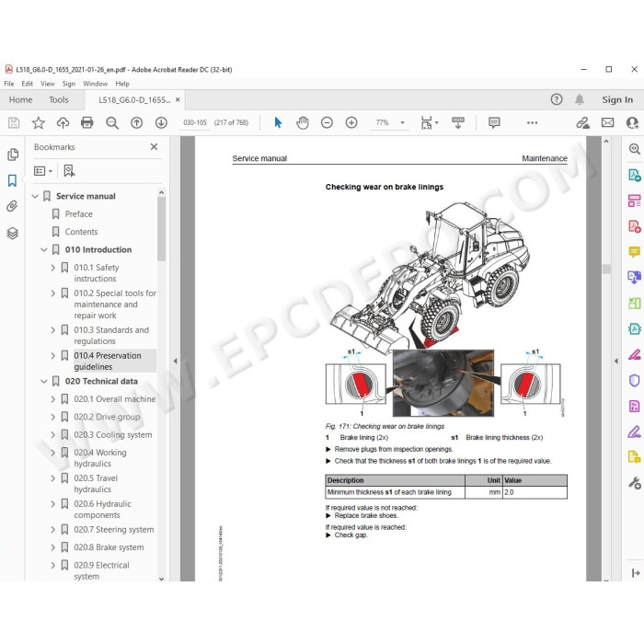Click the document vertical scrollbar thumb
Viewport: 644px width, 644px height.
[x=606, y=269]
